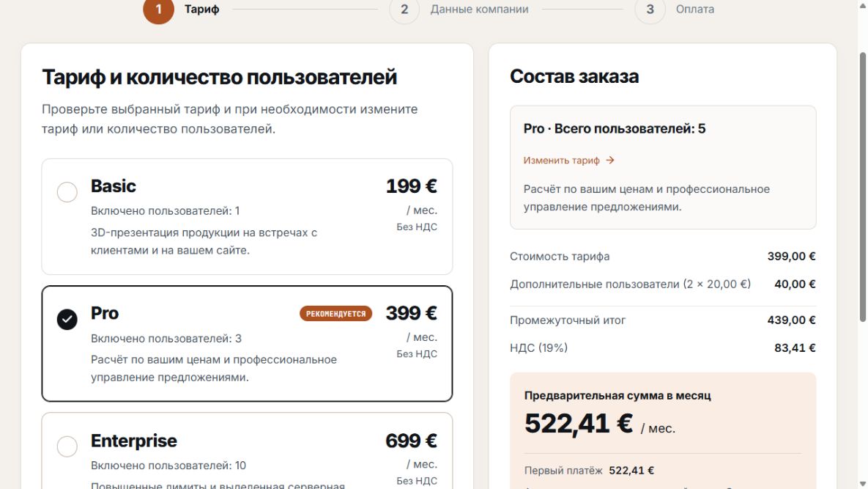Select the Basic plan radio button
The height and width of the screenshot is (489, 868).
[x=67, y=192]
